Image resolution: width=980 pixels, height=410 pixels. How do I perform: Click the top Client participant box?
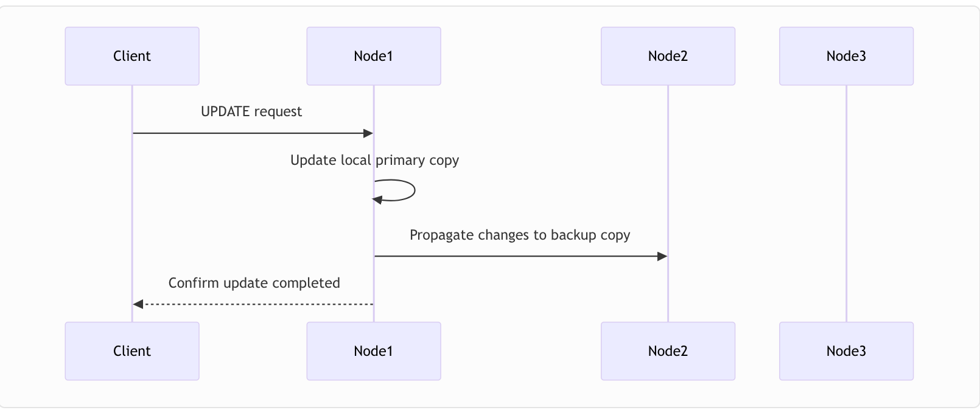point(132,56)
